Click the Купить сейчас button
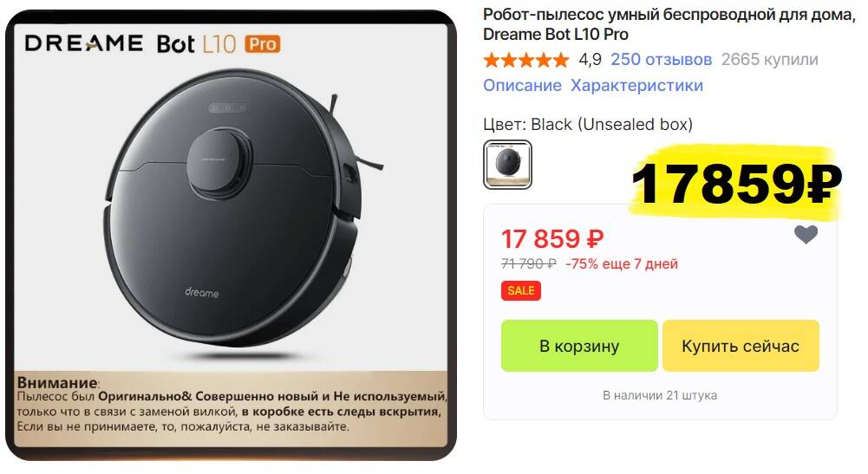Screen dimensions: 868x474 [x=741, y=346]
